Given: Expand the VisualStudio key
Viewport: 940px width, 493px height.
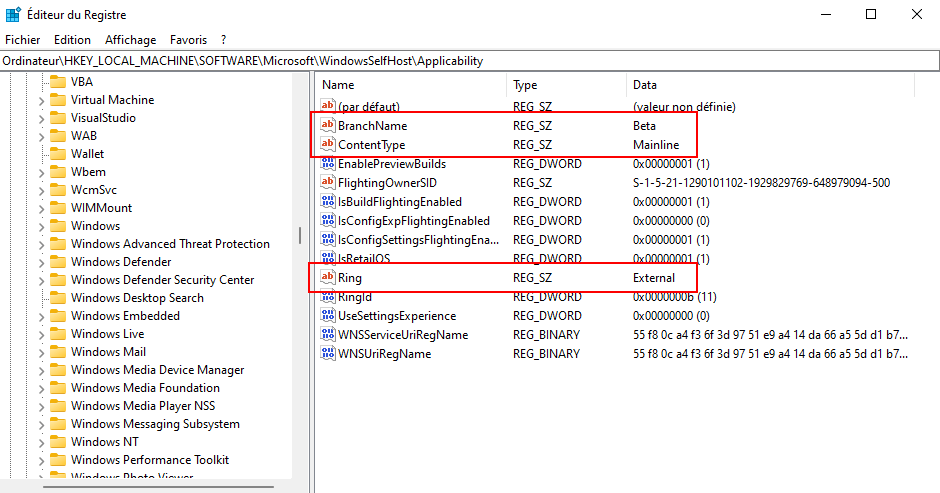Looking at the screenshot, I should (41, 119).
